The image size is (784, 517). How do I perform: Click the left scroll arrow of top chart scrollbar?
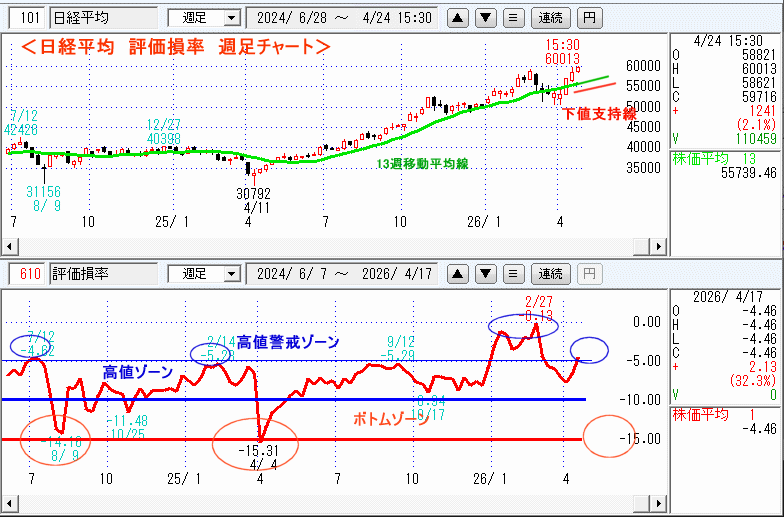[x=9, y=246]
